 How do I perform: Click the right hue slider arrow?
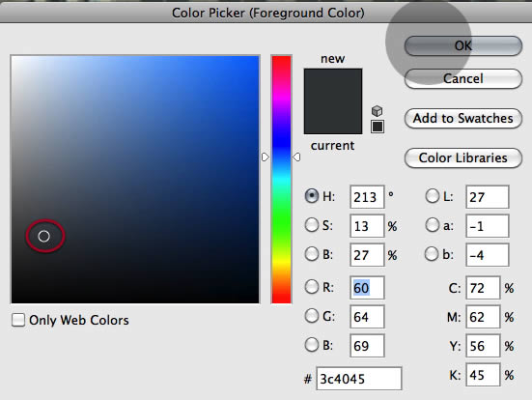296,157
